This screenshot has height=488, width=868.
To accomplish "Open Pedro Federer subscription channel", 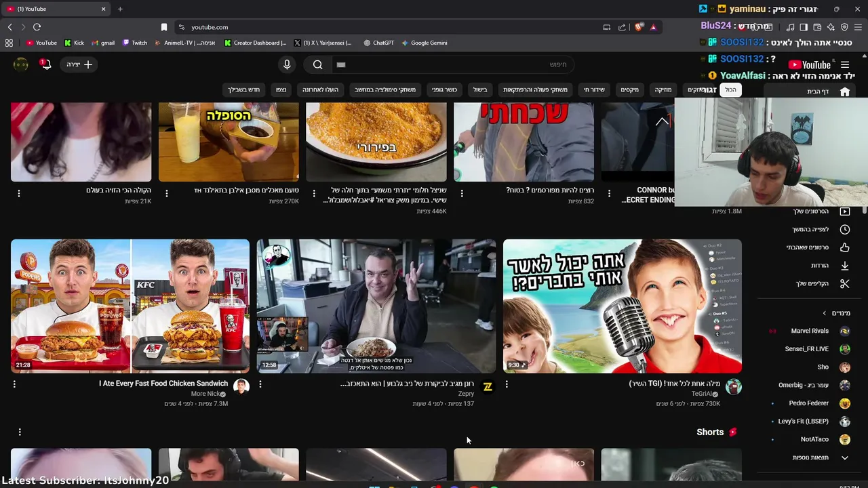I will click(x=810, y=403).
